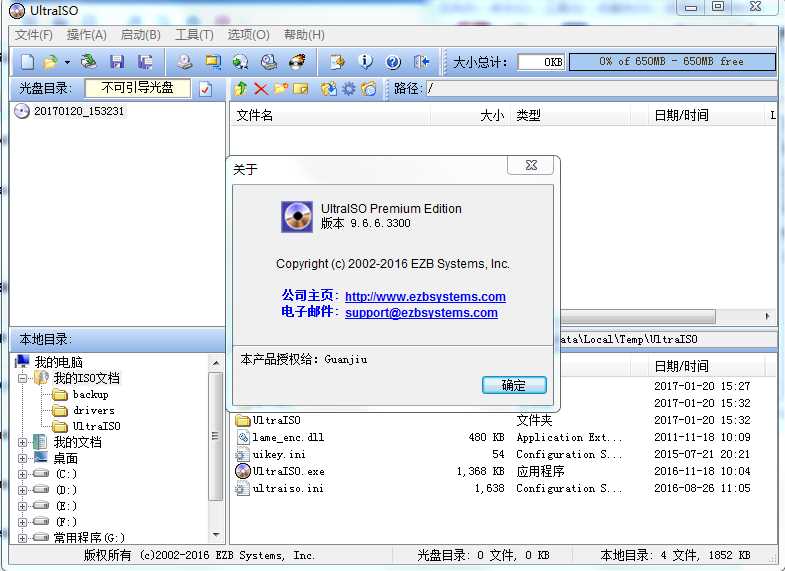Click the icon right after the gear
Viewport: 785px width, 571px height.
368,89
